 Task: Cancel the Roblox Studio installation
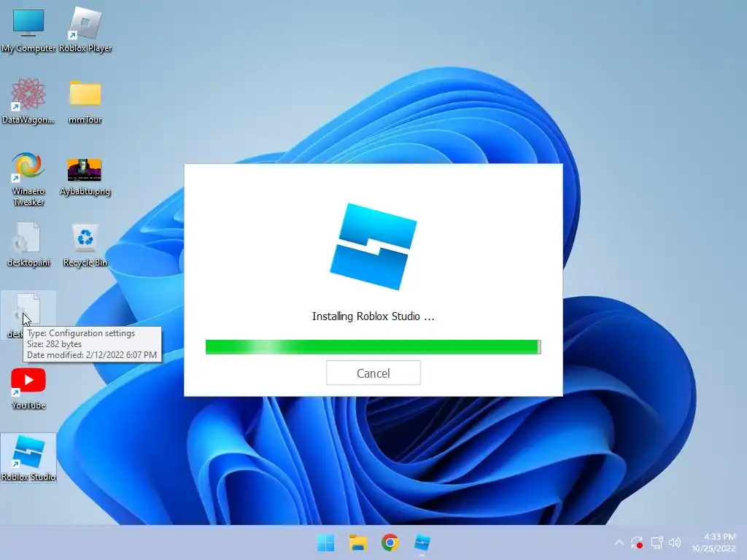pos(373,373)
